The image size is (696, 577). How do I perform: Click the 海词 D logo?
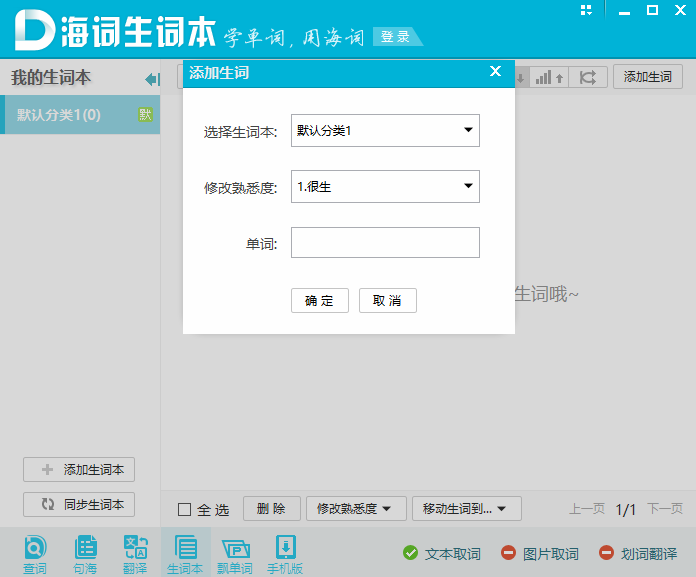[34, 31]
